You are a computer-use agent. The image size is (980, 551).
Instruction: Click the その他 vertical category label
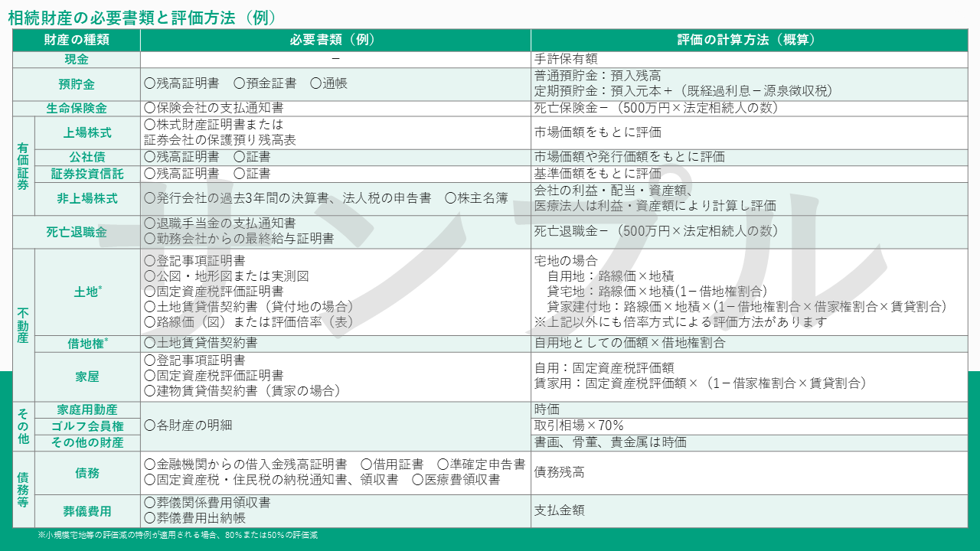click(24, 426)
